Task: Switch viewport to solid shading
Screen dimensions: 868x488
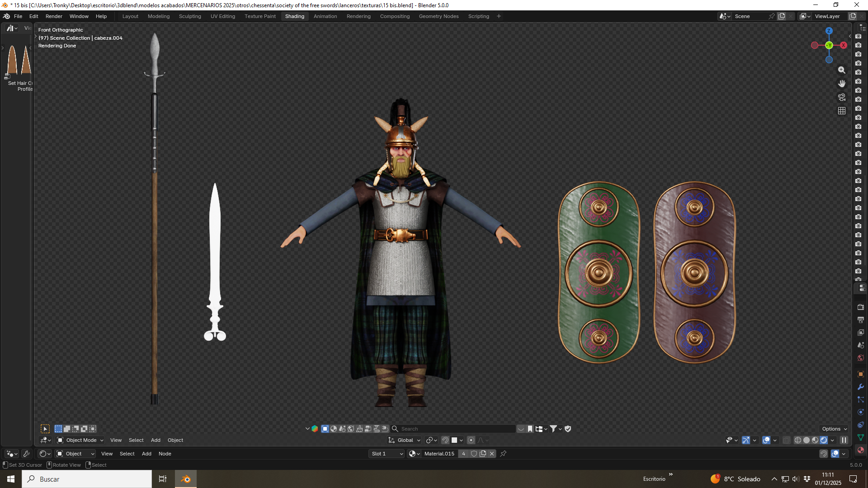Action: point(807,440)
